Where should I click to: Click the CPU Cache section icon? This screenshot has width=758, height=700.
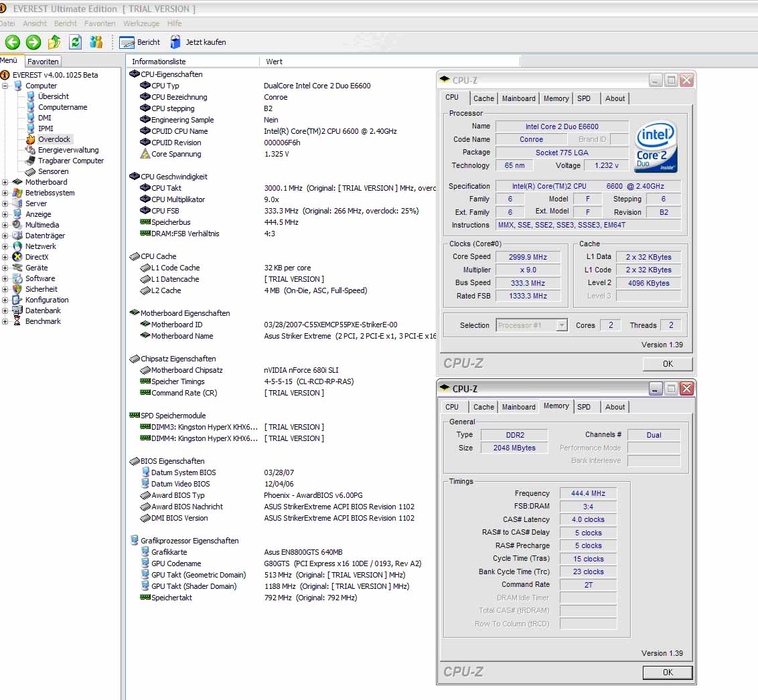pyautogui.click(x=135, y=256)
